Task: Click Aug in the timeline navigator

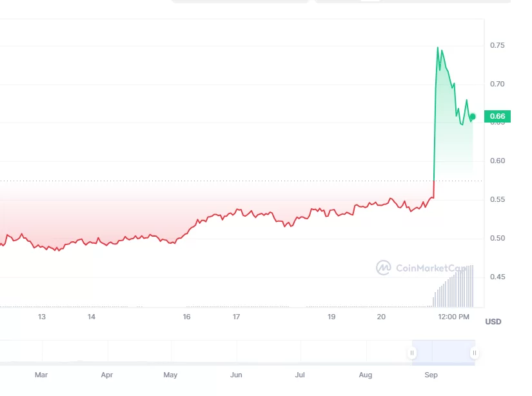Action: (366, 375)
